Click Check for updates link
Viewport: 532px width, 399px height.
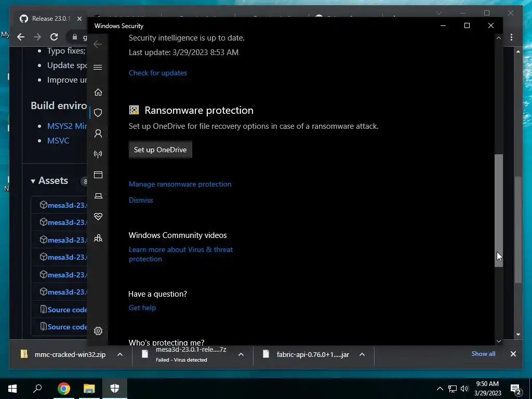[158, 73]
